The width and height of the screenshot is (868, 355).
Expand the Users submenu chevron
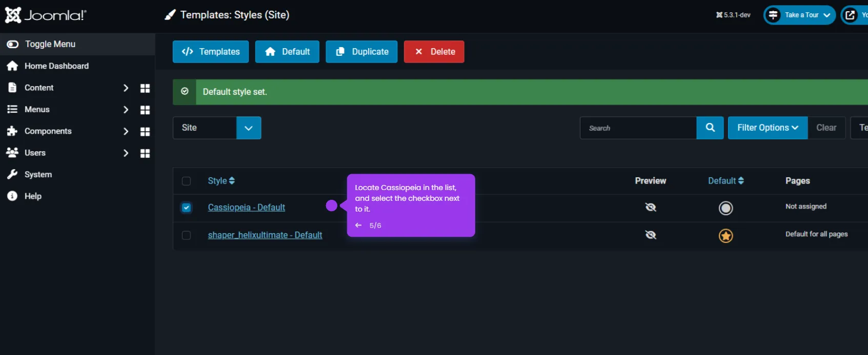126,153
